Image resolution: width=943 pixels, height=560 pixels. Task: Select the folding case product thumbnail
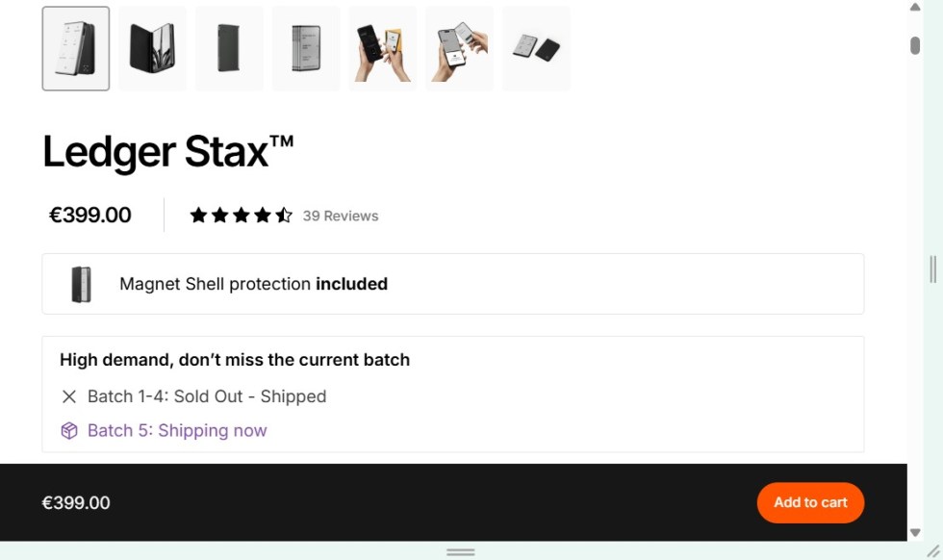(152, 48)
